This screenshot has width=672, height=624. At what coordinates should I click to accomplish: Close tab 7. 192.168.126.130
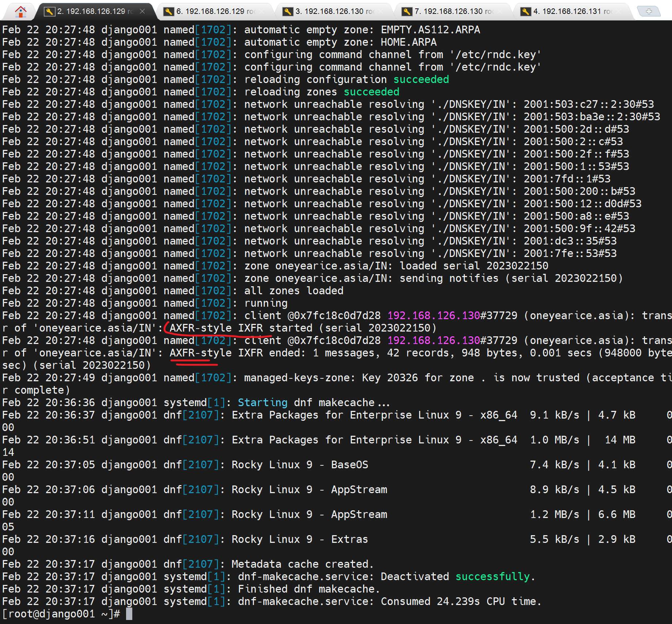[x=500, y=11]
